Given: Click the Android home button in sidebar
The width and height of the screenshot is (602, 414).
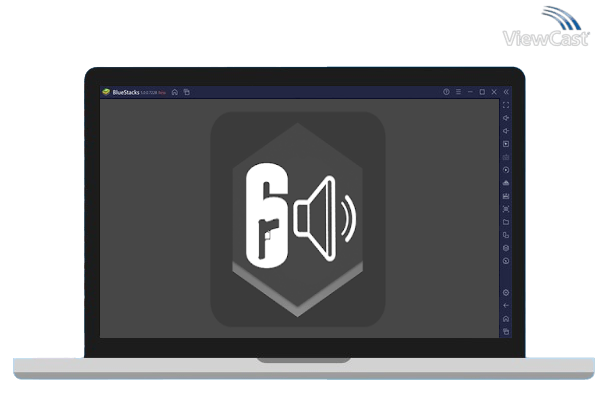Looking at the screenshot, I should tap(506, 319).
